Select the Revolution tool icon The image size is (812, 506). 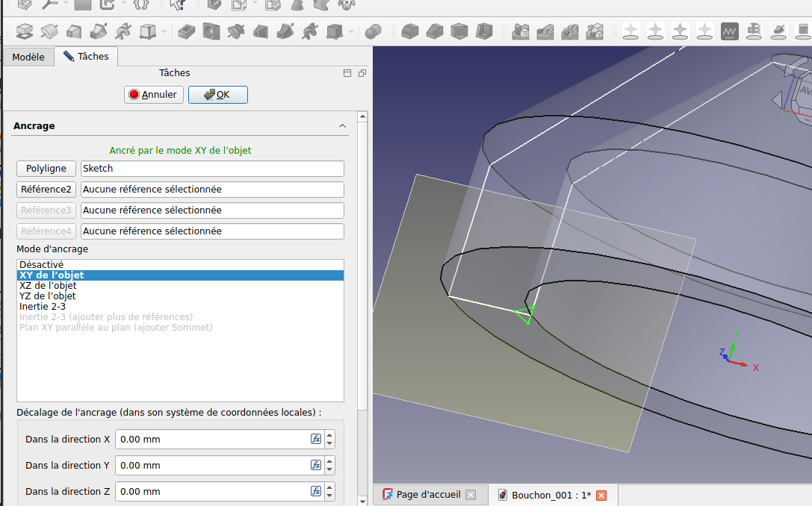[49, 31]
